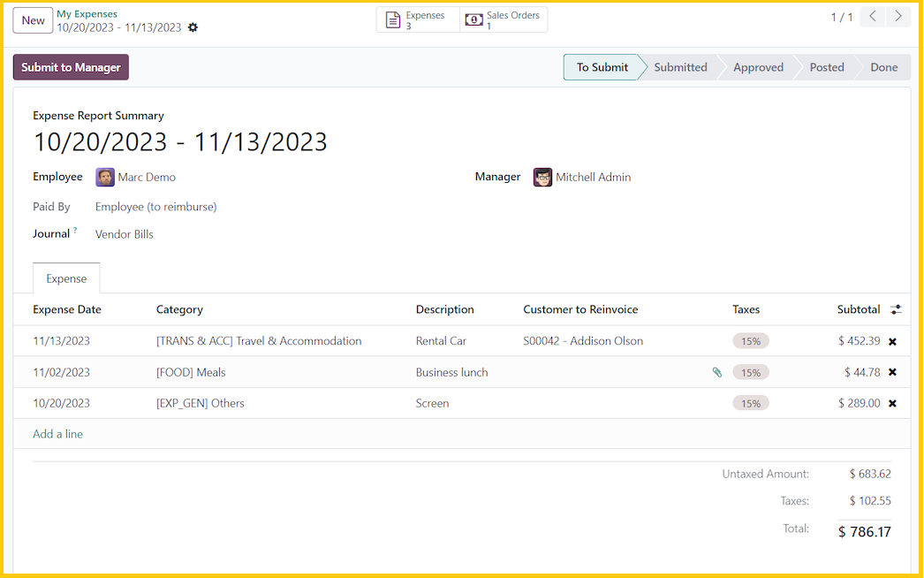This screenshot has height=578, width=924.
Task: Select the Submitted status stage
Action: (x=680, y=67)
